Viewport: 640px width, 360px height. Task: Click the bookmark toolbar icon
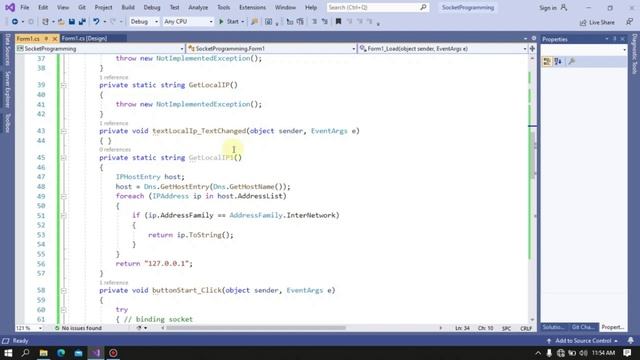338,22
